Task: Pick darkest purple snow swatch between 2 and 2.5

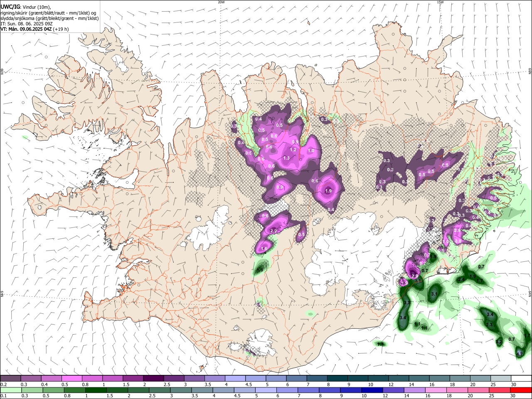Action: pos(153,378)
